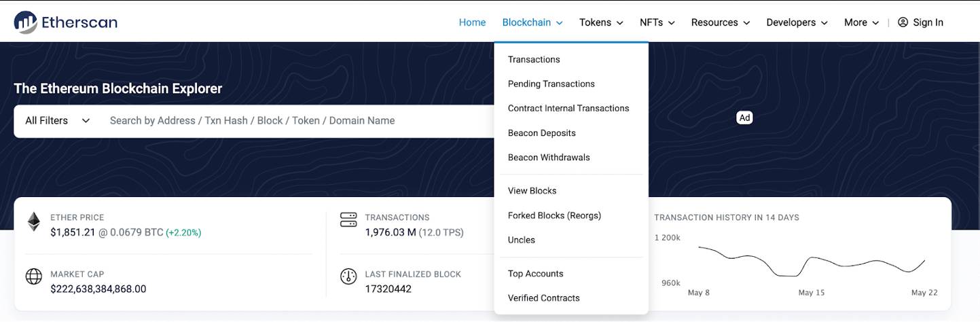980x322 pixels.
Task: Expand the More menu
Action: (x=862, y=22)
